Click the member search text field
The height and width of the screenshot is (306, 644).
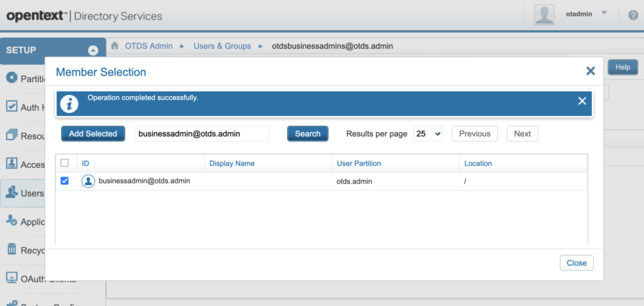(202, 134)
